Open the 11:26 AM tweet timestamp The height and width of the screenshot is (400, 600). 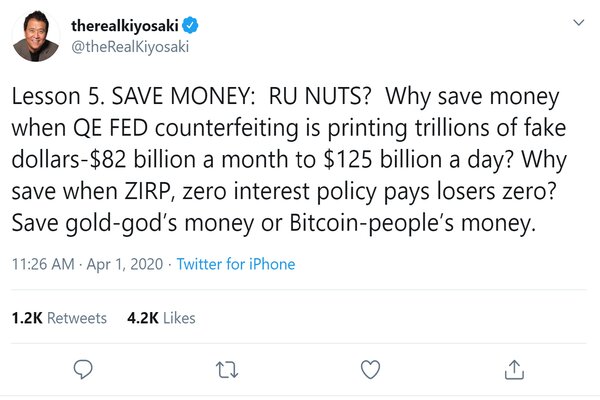point(43,264)
